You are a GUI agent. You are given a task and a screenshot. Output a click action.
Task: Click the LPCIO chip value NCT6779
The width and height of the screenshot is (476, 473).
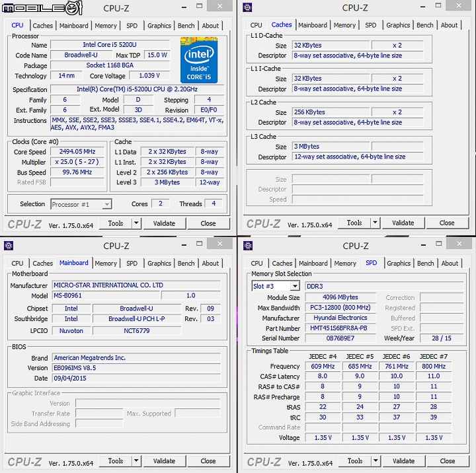click(137, 331)
